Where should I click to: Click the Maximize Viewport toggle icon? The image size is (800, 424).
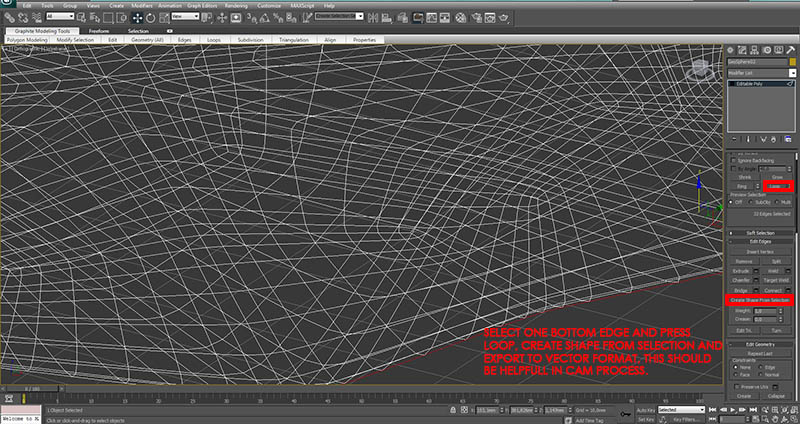coord(794,419)
